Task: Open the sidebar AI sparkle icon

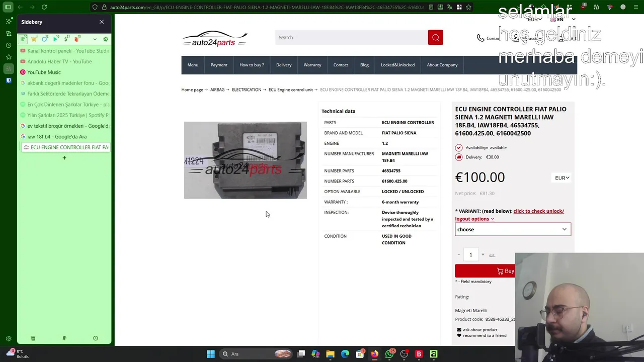Action: click(9, 22)
